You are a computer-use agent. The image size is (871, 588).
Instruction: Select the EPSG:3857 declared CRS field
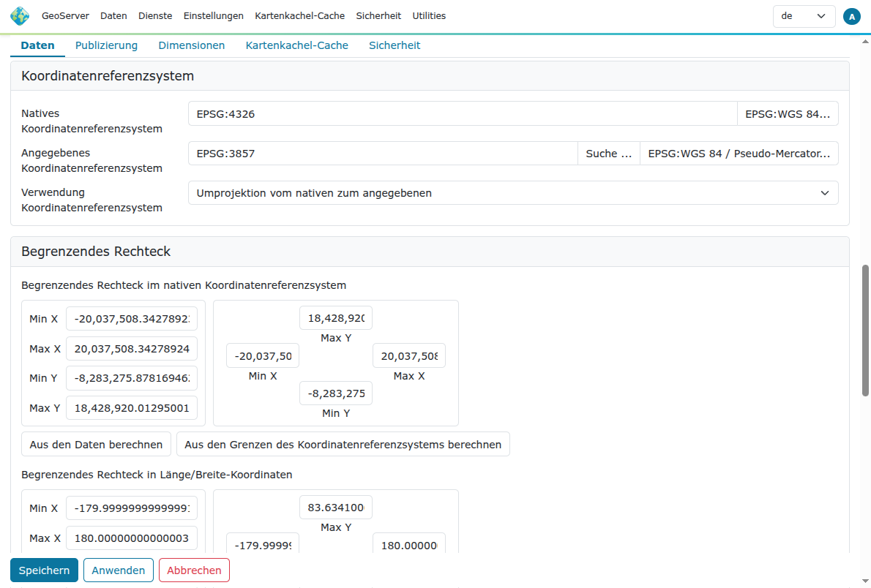(384, 153)
